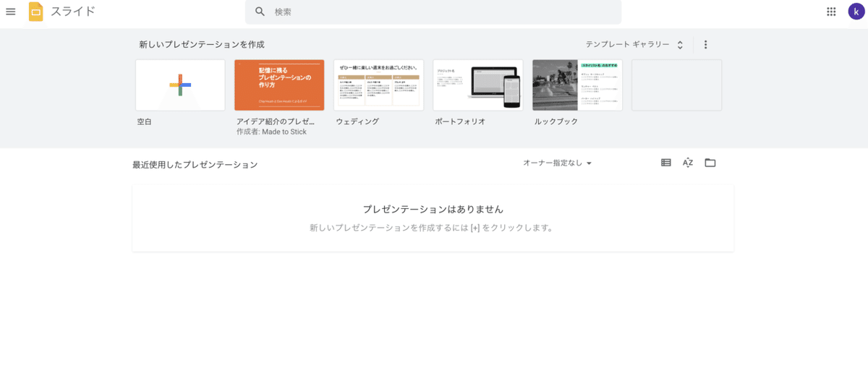868x373 pixels.
Task: Open the アイデア紹介のプレゼ template thumbnail
Action: coord(279,85)
